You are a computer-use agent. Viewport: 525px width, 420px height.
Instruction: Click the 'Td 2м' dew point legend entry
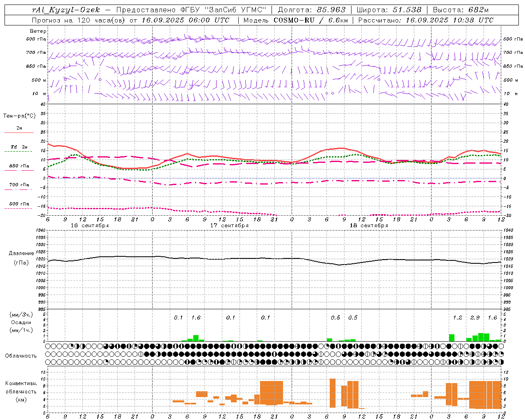(x=19, y=147)
